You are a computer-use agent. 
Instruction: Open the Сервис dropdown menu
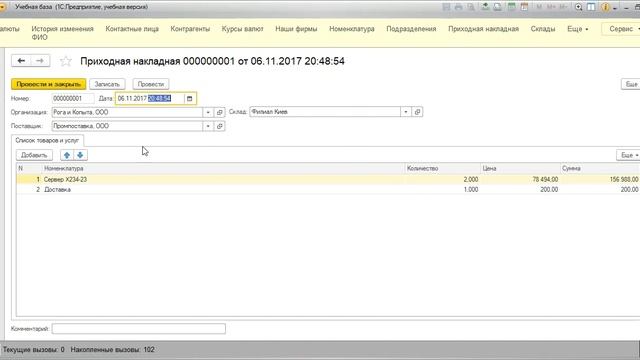tap(622, 29)
